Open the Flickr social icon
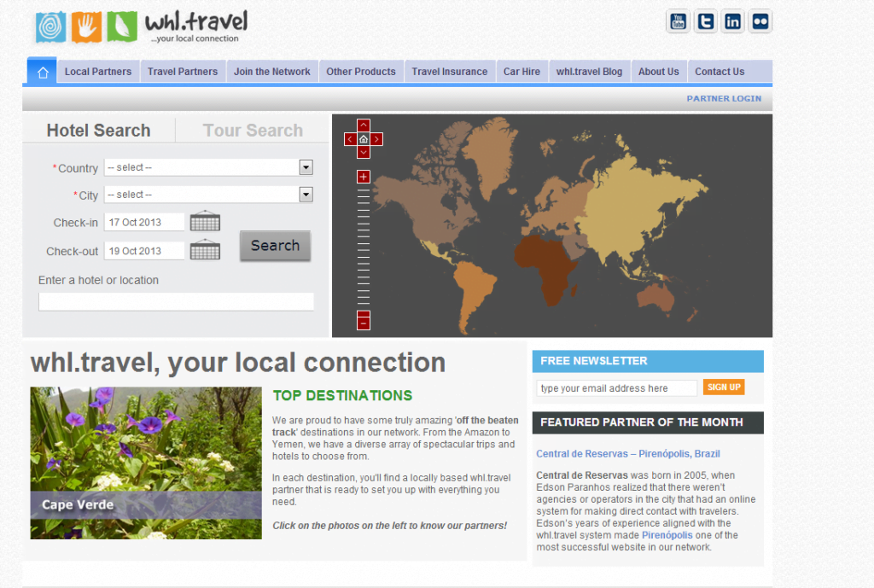This screenshot has height=588, width=874. [x=760, y=21]
